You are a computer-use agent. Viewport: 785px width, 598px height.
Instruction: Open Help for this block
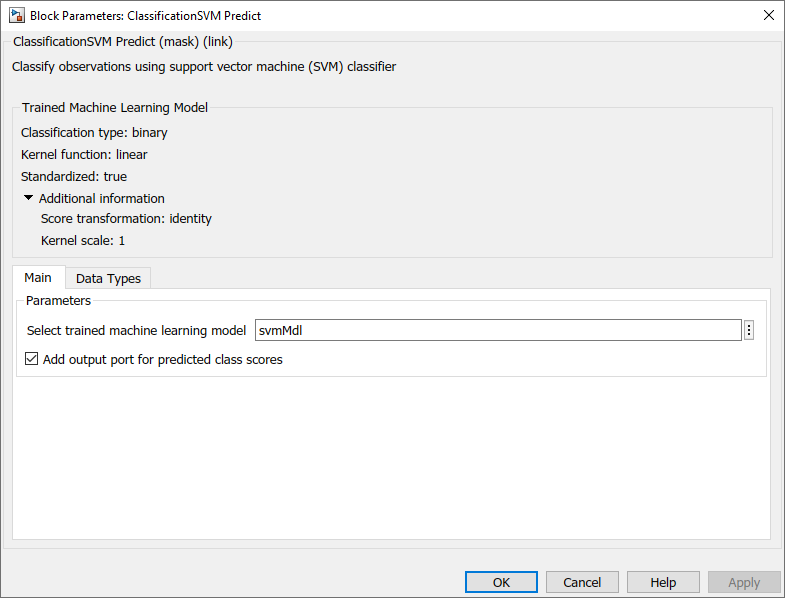coord(663,582)
